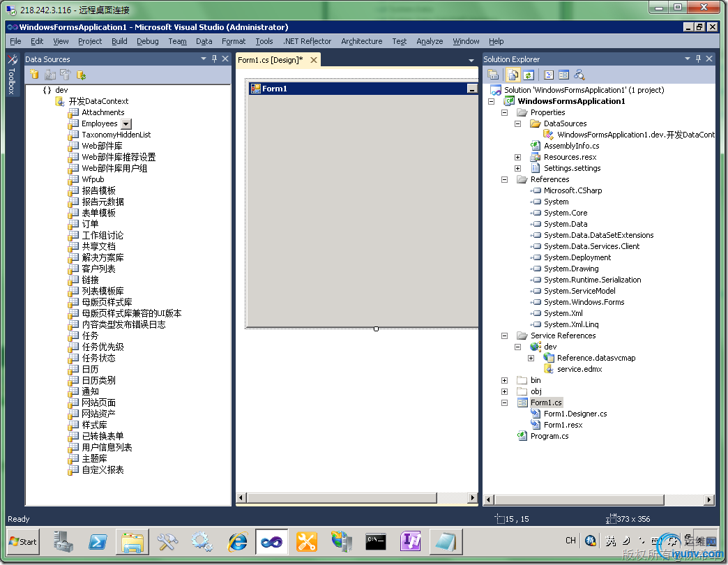Pin the Data Sources panel
The height and width of the screenshot is (565, 728).
(x=214, y=59)
